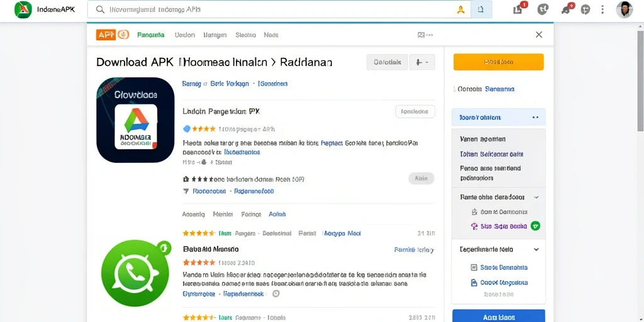Select the blue Aofiuh sub-tab
This screenshot has height=322, width=644.
click(x=277, y=214)
